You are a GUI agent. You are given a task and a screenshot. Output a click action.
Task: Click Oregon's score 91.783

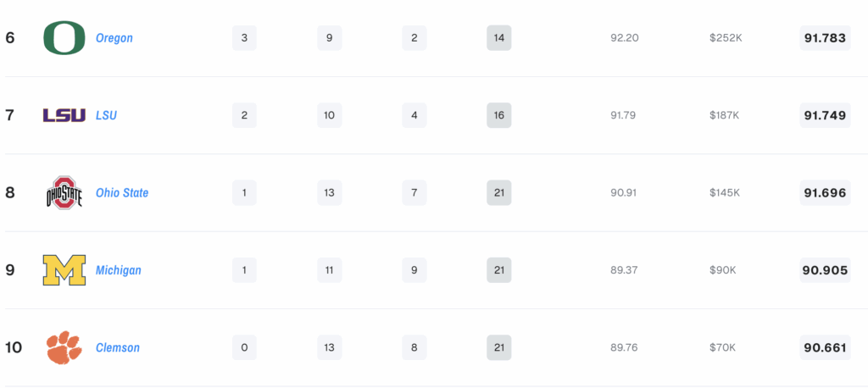(x=825, y=37)
